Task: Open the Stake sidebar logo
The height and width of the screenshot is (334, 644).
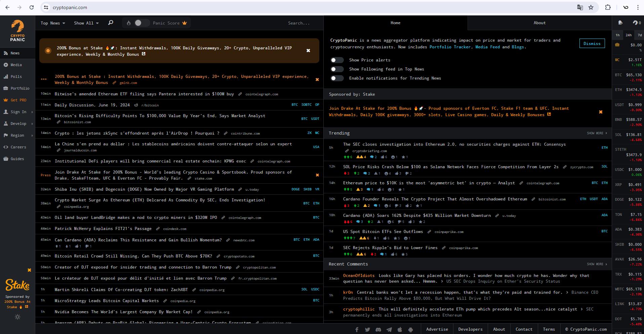Action: (x=17, y=285)
